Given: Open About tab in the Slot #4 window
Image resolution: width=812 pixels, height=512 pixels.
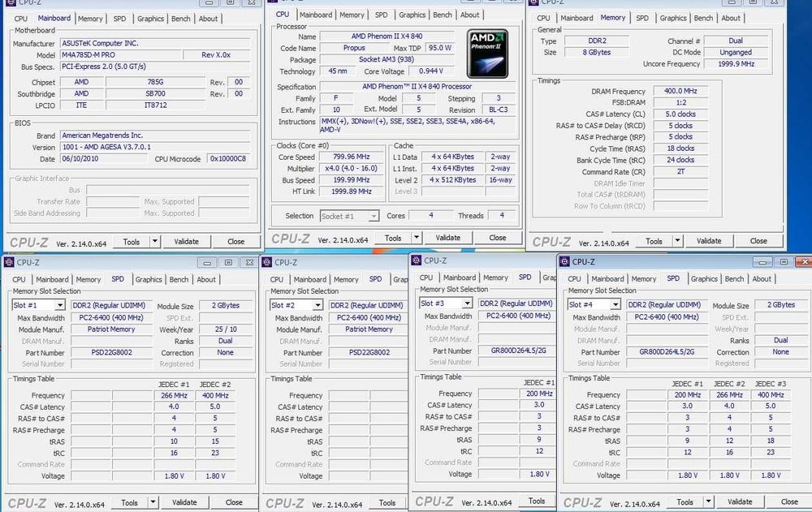Looking at the screenshot, I should pyautogui.click(x=762, y=279).
